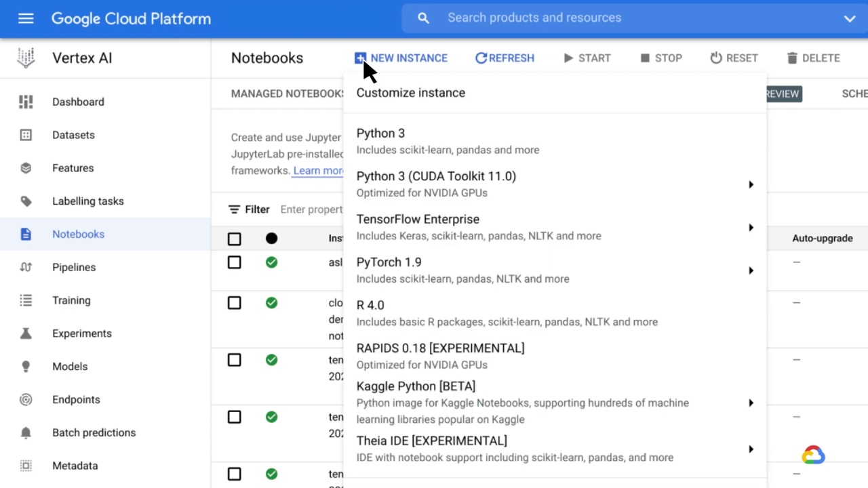The width and height of the screenshot is (868, 488).
Task: Open the Learn more link
Action: click(318, 171)
